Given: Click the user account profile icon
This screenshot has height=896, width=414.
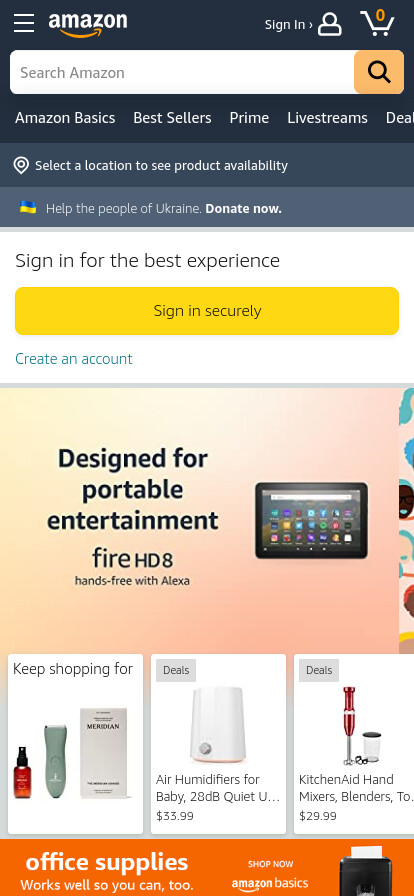Looking at the screenshot, I should pyautogui.click(x=330, y=25).
